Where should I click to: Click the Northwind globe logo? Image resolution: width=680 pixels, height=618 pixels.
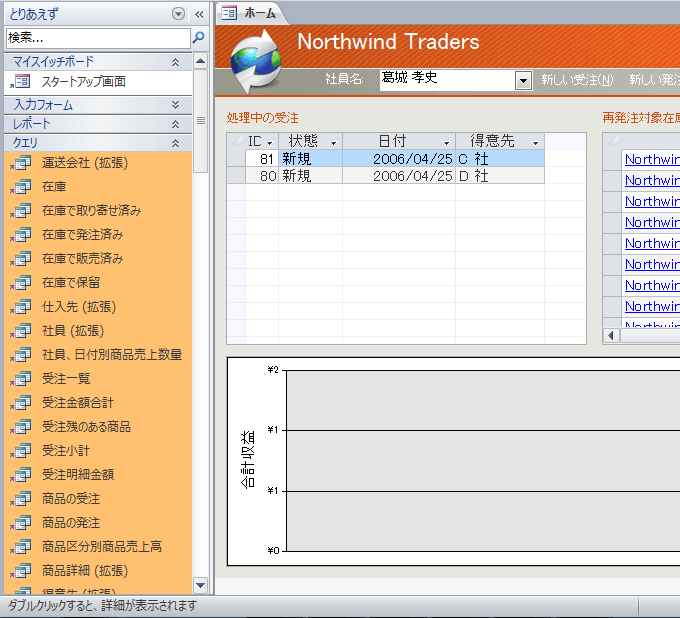(255, 61)
